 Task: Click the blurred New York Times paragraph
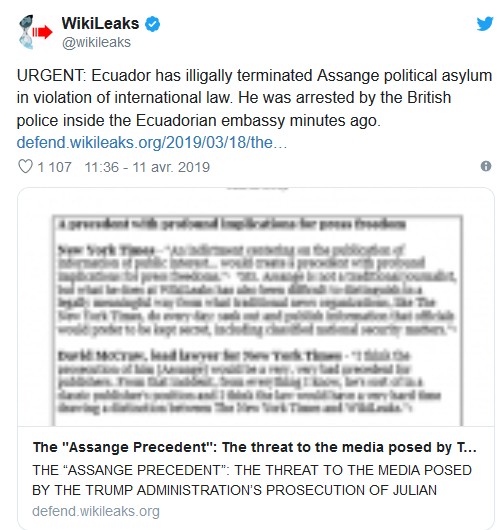coord(257,289)
